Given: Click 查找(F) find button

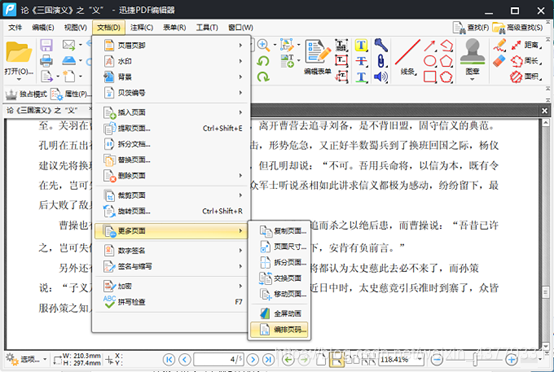Looking at the screenshot, I should click(x=471, y=28).
